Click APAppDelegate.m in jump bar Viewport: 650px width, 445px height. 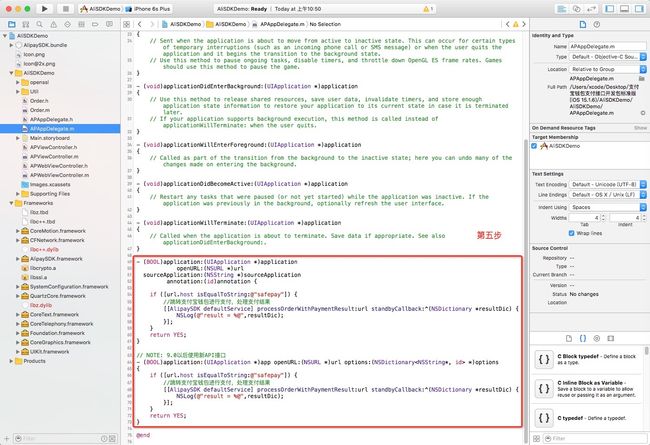click(279, 24)
